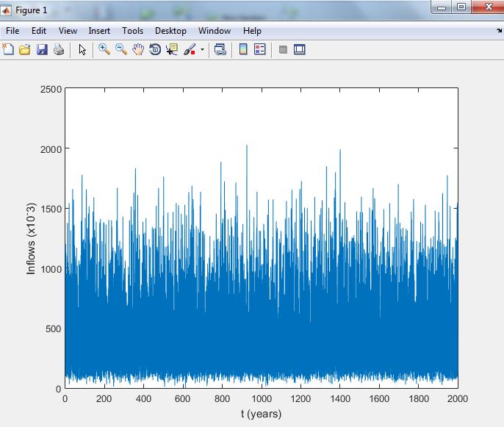Hide plot tools with the gray square icon

point(283,49)
